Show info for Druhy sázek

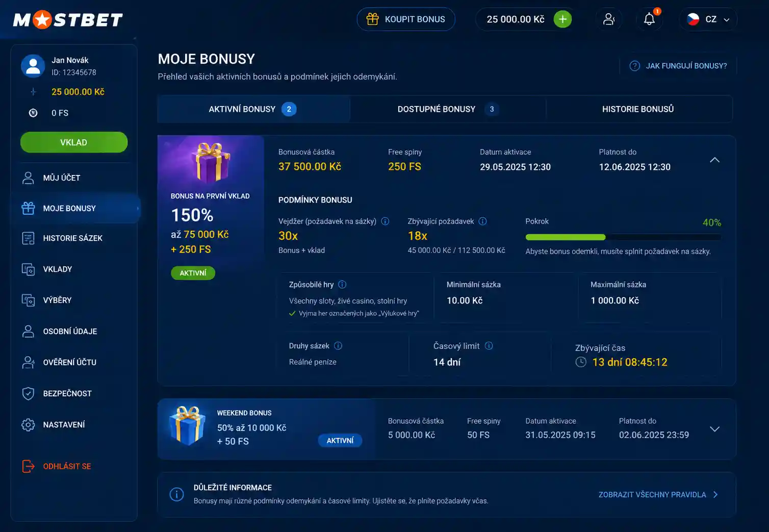pyautogui.click(x=338, y=346)
